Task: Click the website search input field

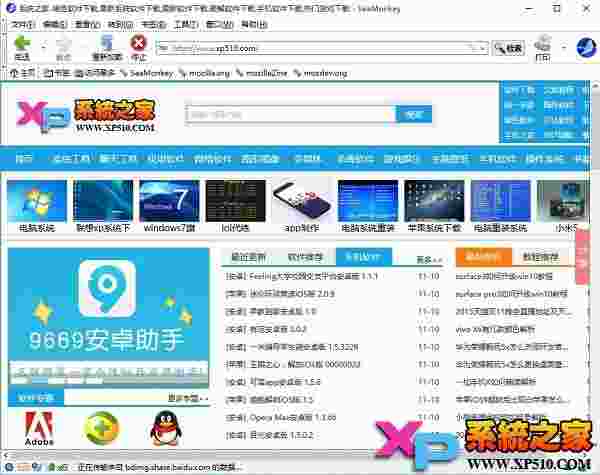Action: click(x=290, y=114)
